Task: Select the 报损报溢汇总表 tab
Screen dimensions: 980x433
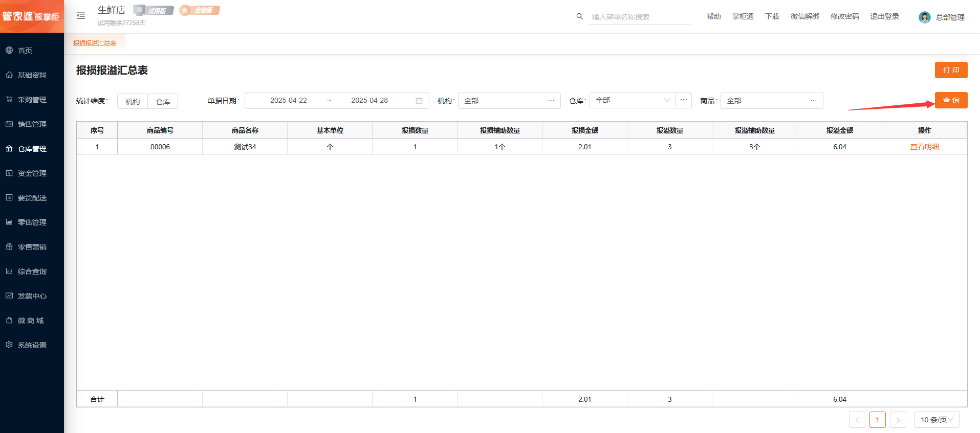Action: point(95,43)
